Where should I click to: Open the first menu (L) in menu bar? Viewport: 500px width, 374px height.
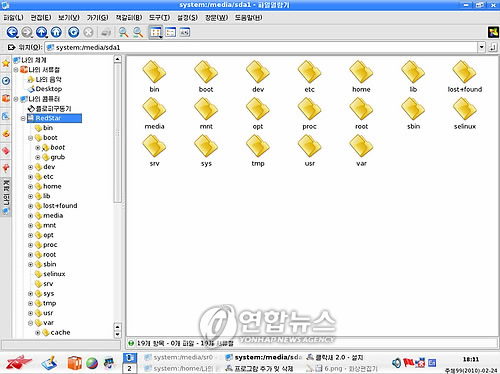(x=14, y=18)
